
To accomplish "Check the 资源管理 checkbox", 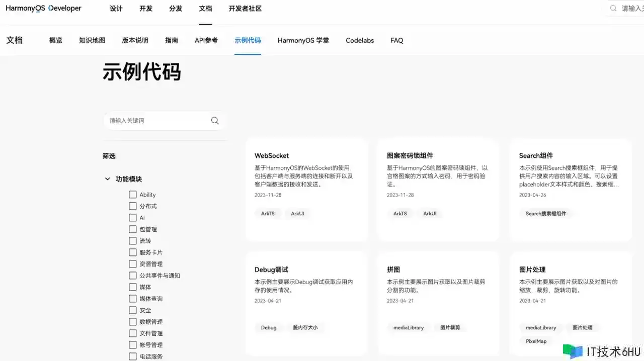I will pos(133,264).
